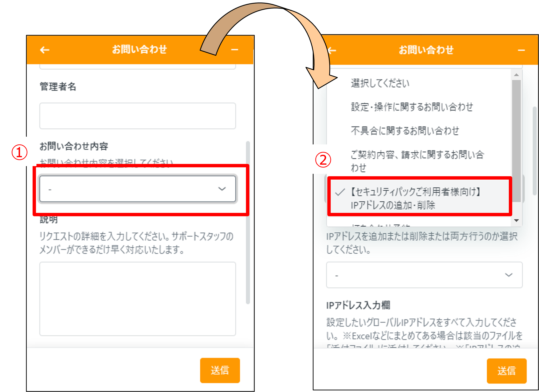Click back arrow in right panel header
This screenshot has width=539, height=392.
click(332, 50)
